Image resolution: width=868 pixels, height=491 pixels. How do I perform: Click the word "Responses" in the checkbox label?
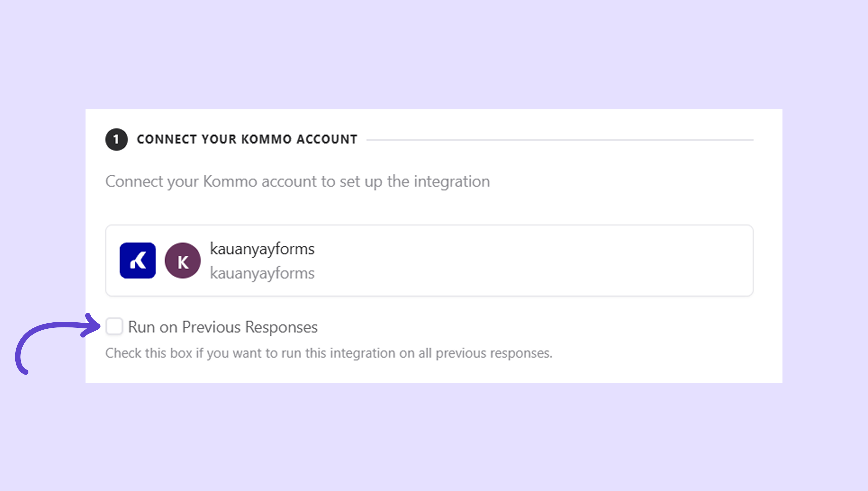coord(281,327)
